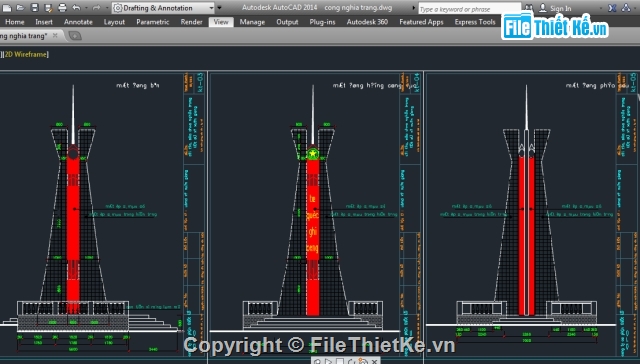Click the Redo arrow icon
The image size is (640, 364).
(x=96, y=8)
